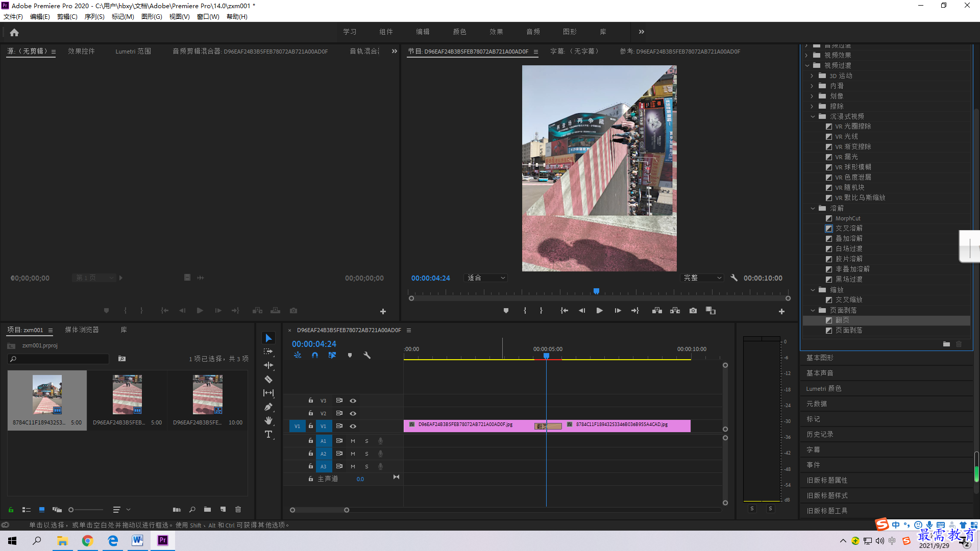Mute audio track A1
Viewport: 980px width, 551px height.
coord(353,441)
